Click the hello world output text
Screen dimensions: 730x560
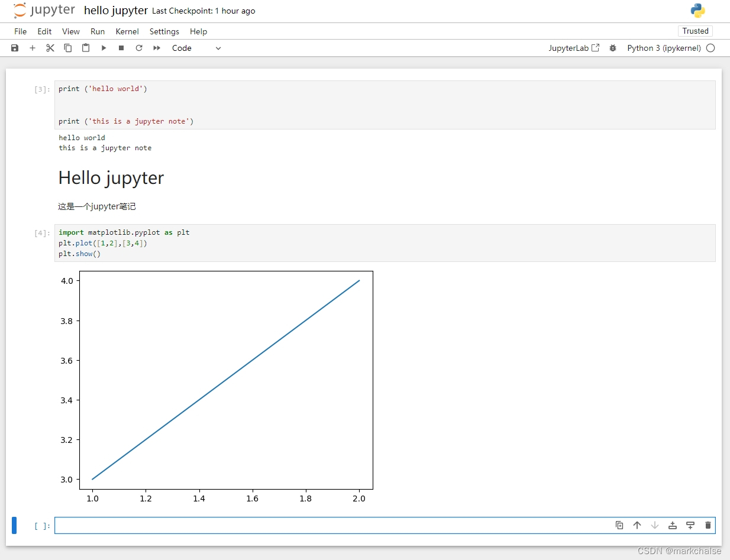click(82, 138)
